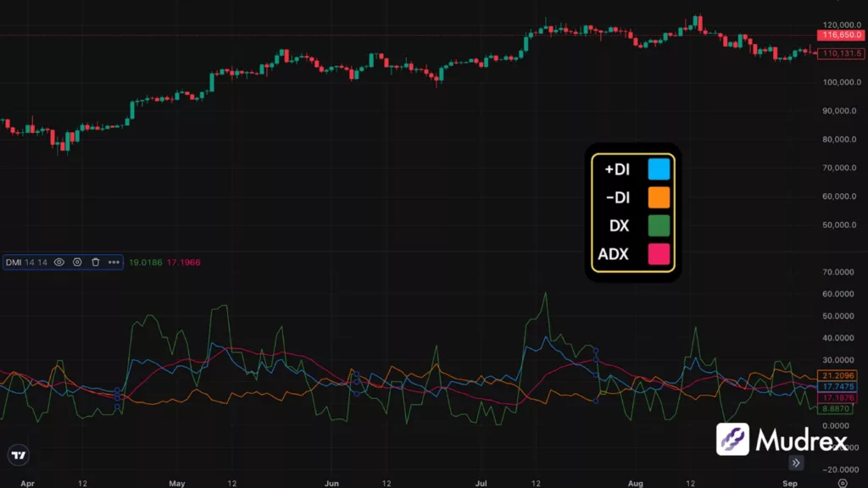868x488 pixels.
Task: Expand the collapsed panel with double chevron
Action: 795,463
